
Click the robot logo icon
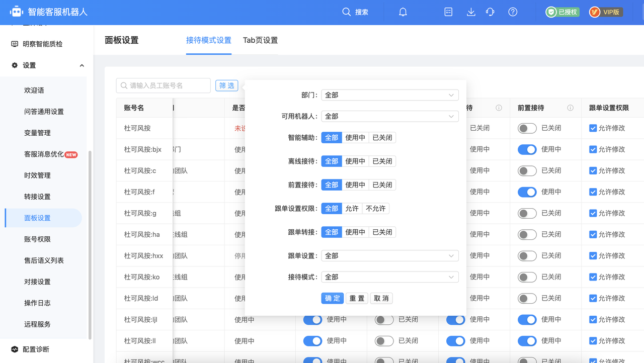pos(17,12)
